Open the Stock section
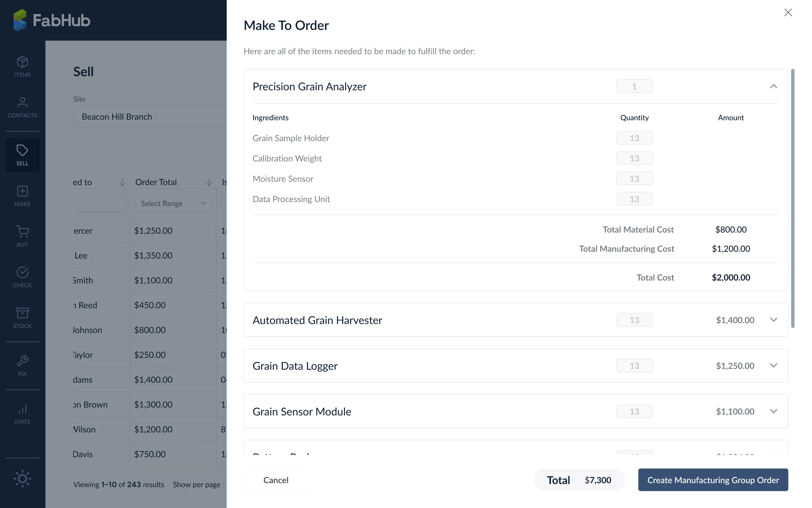The width and height of the screenshot is (812, 508). (22, 318)
